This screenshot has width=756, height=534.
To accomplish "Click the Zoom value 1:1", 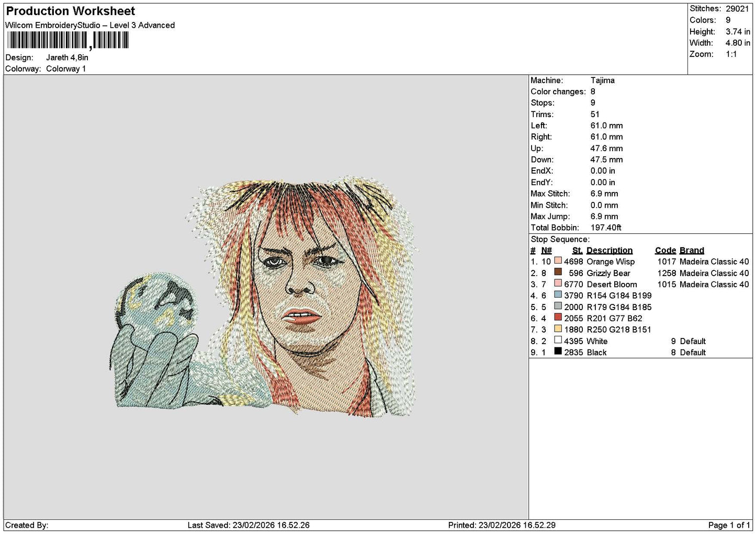I will (731, 54).
